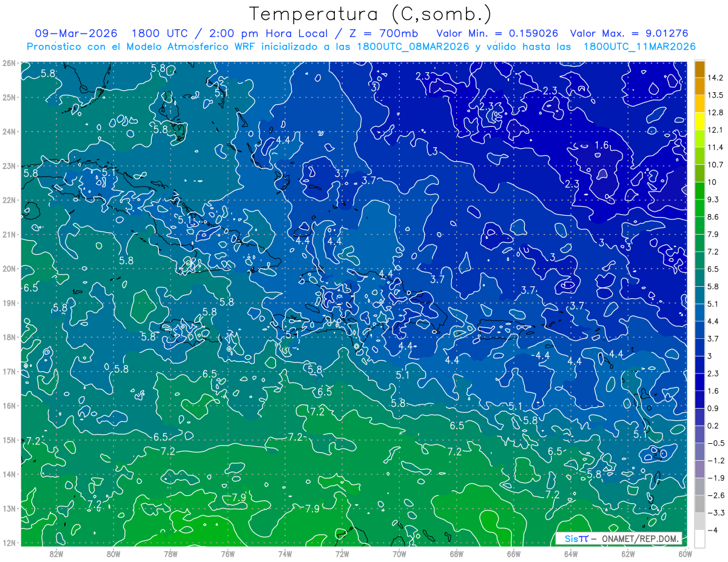This screenshot has width=728, height=562.
Task: Click the '66W' longitude axis label
Action: (x=513, y=554)
